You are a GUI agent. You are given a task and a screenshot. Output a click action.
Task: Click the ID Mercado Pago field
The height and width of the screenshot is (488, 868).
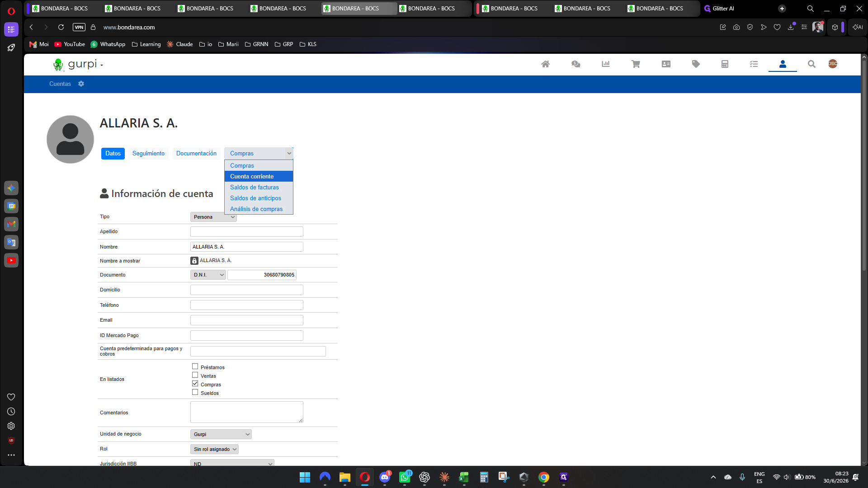(247, 336)
